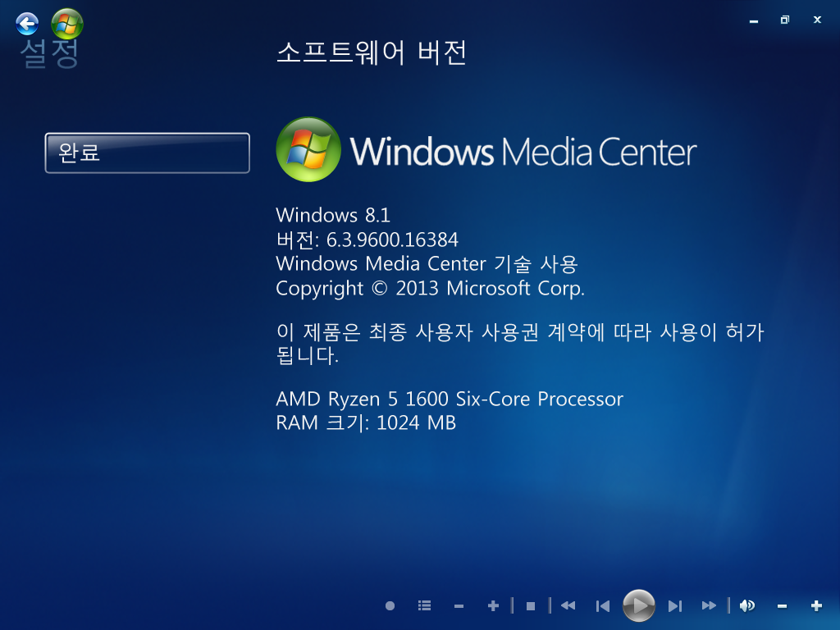Open the guide list icon
The width and height of the screenshot is (840, 630).
(x=424, y=606)
